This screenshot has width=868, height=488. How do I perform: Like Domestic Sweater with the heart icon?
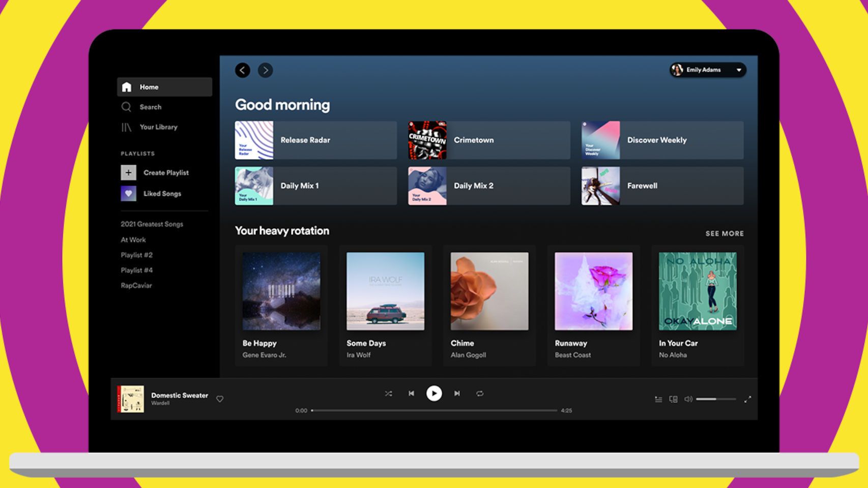click(220, 399)
